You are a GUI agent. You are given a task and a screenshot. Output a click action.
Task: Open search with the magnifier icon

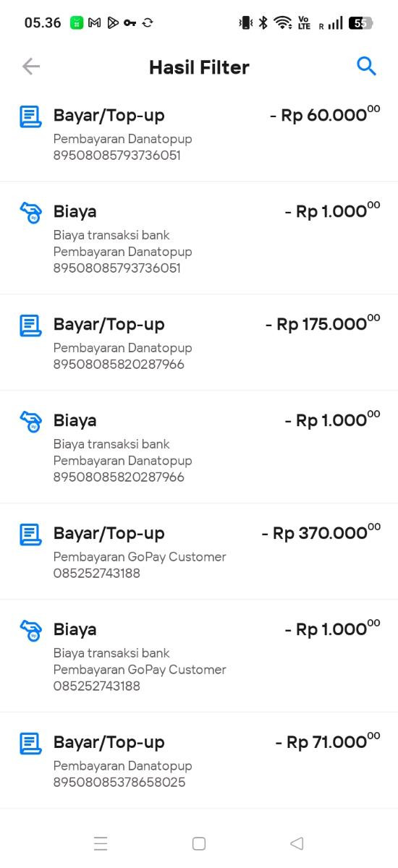click(x=367, y=67)
